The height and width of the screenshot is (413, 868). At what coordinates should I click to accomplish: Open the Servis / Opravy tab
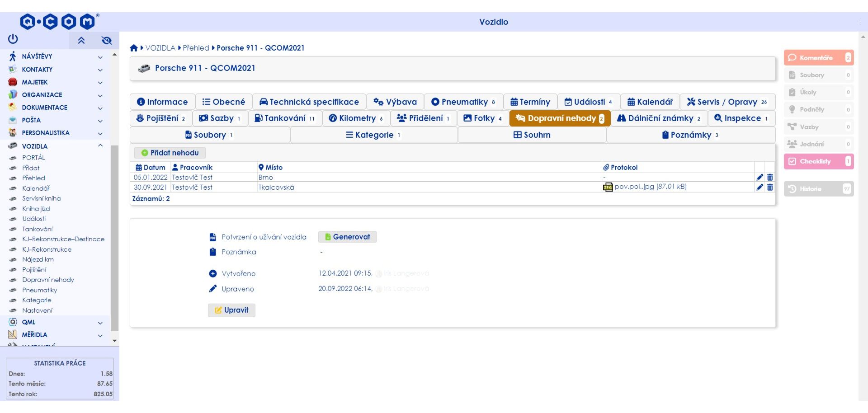pyautogui.click(x=727, y=102)
